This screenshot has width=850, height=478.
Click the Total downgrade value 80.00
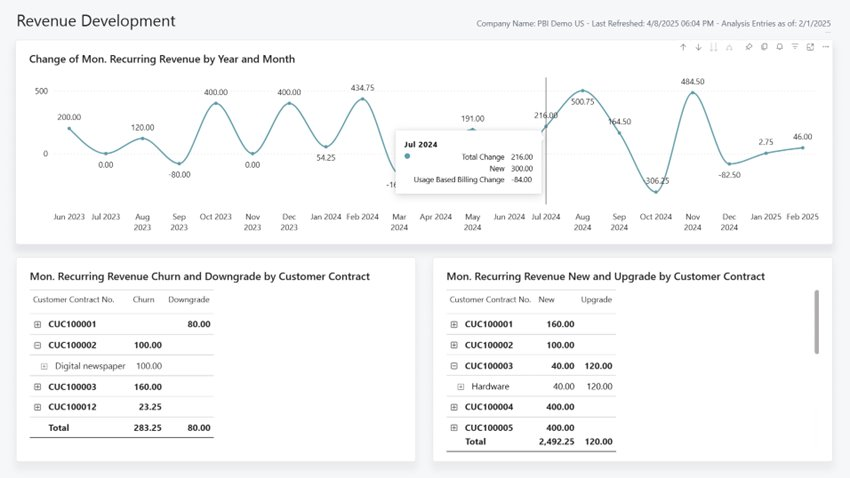(199, 428)
